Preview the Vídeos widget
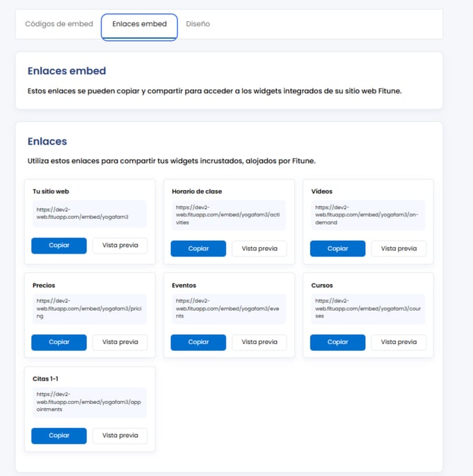Viewport: 473px width, 476px height. pyautogui.click(x=399, y=249)
